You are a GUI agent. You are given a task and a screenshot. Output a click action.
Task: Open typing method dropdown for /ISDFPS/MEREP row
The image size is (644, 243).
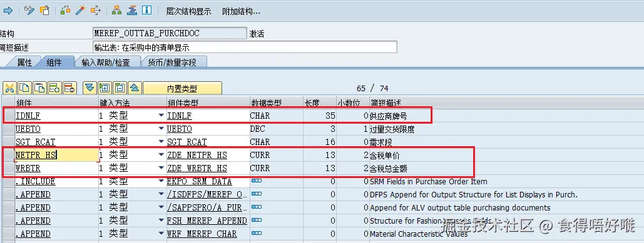[x=161, y=195]
